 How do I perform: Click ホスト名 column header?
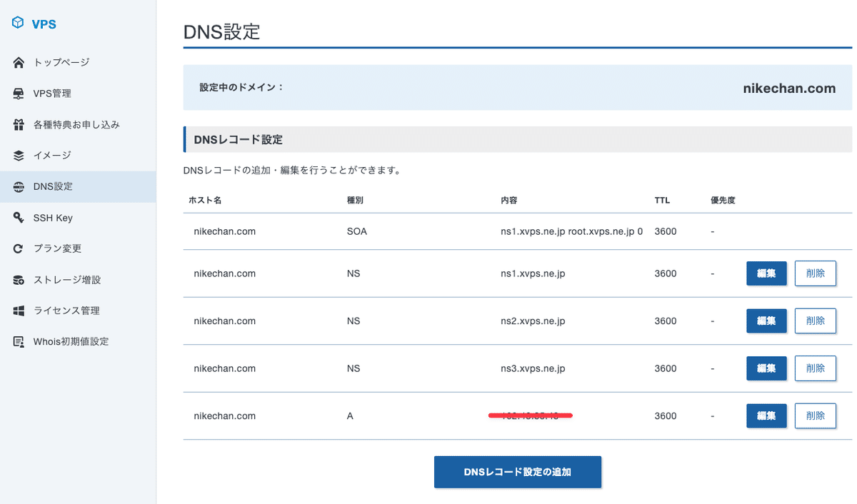point(205,201)
